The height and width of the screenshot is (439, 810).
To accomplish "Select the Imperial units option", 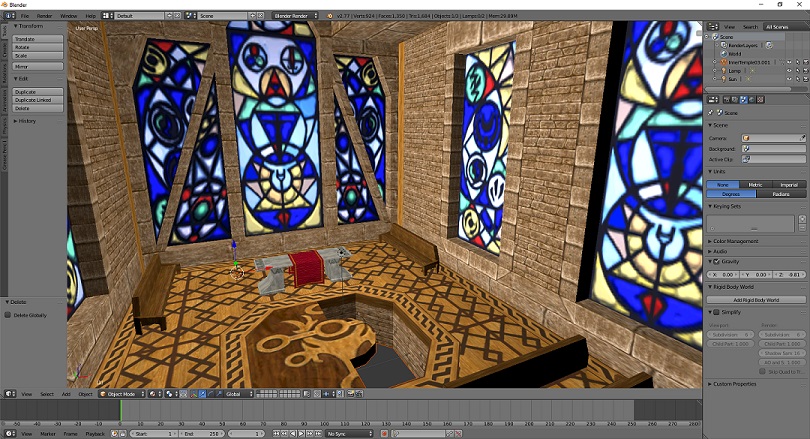I will pyautogui.click(x=789, y=185).
